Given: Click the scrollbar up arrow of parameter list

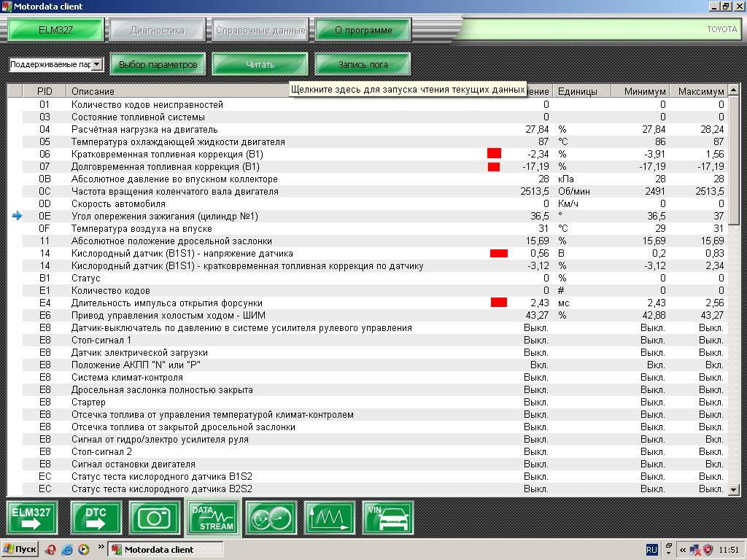Looking at the screenshot, I should coord(734,90).
